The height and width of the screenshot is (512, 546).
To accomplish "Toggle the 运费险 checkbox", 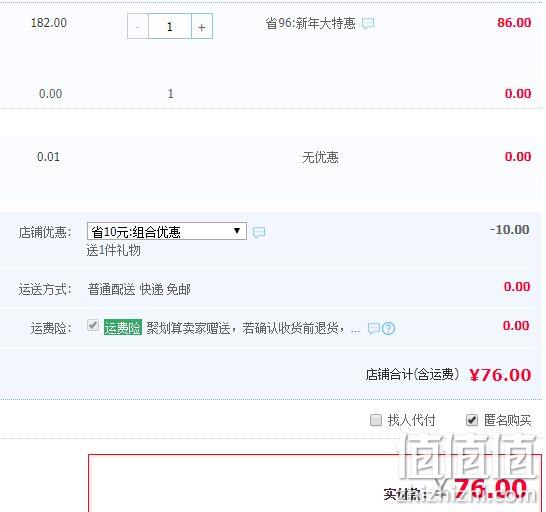I will [93, 325].
